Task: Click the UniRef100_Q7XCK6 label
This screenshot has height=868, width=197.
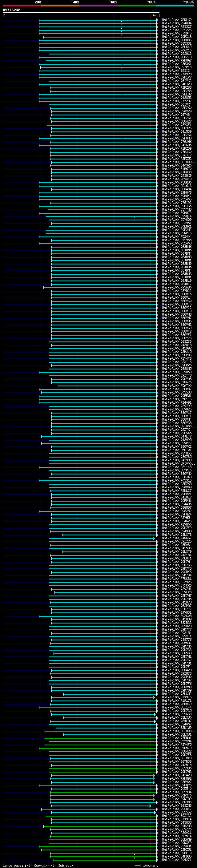Action: pos(176,586)
